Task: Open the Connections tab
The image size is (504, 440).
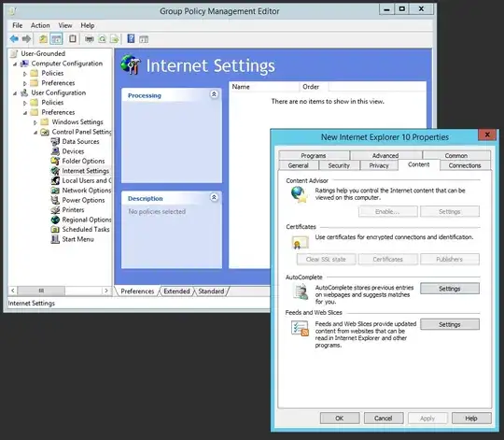Action: pyautogui.click(x=465, y=165)
